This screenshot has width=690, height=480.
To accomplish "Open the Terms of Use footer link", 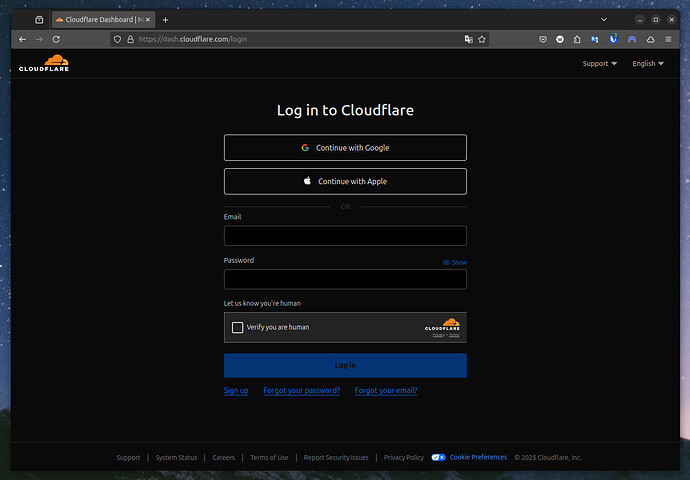I will click(x=269, y=458).
